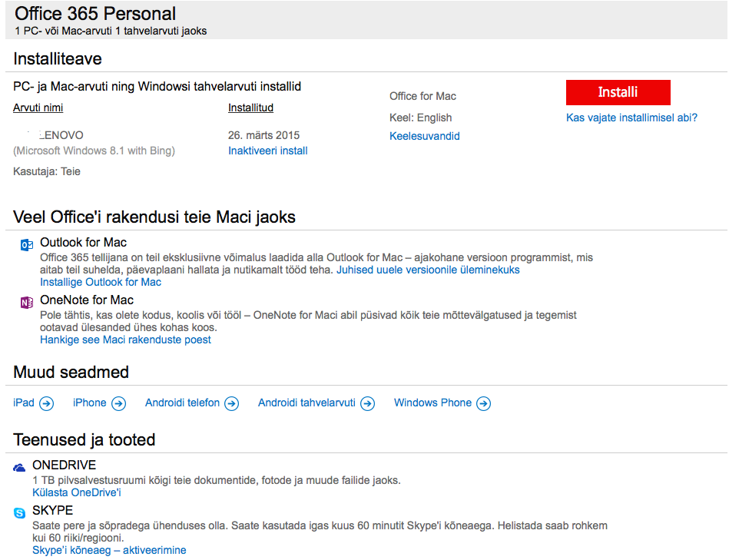Open the iPhone device link
Screen dimensions: 729x560
pyautogui.click(x=89, y=403)
